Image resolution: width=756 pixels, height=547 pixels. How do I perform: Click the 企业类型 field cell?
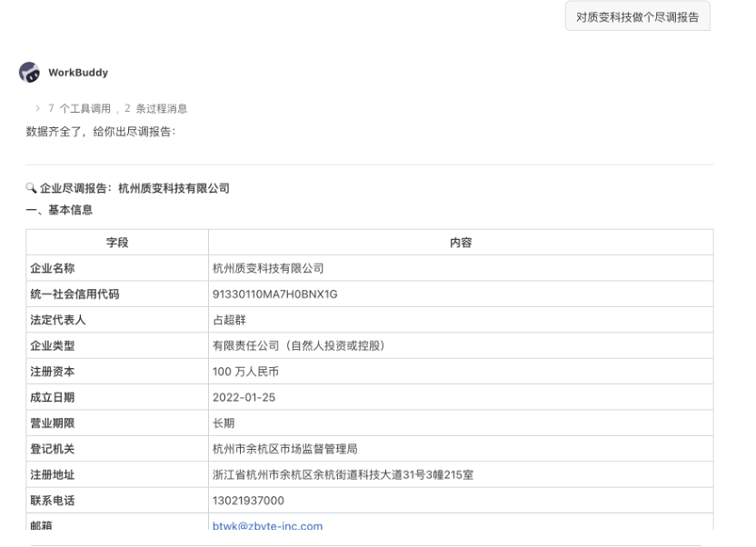[x=117, y=345]
